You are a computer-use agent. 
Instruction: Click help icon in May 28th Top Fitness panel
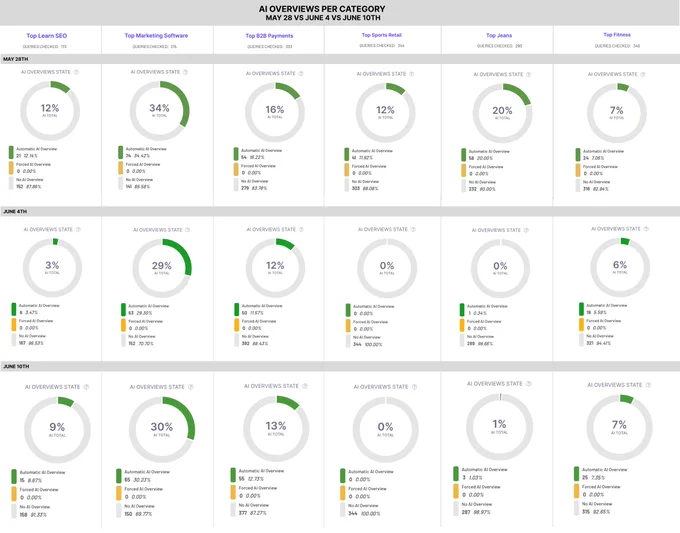coord(643,75)
